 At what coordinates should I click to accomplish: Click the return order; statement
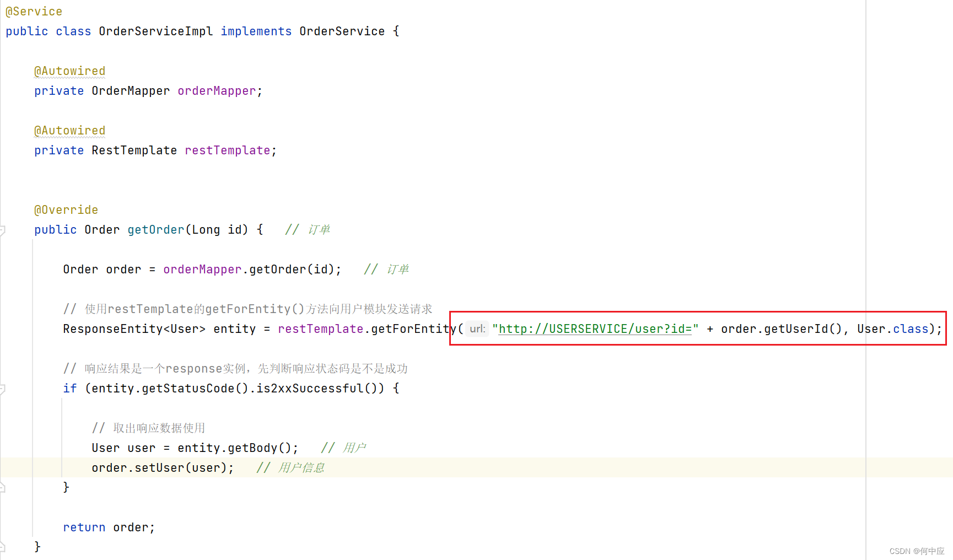tap(109, 527)
